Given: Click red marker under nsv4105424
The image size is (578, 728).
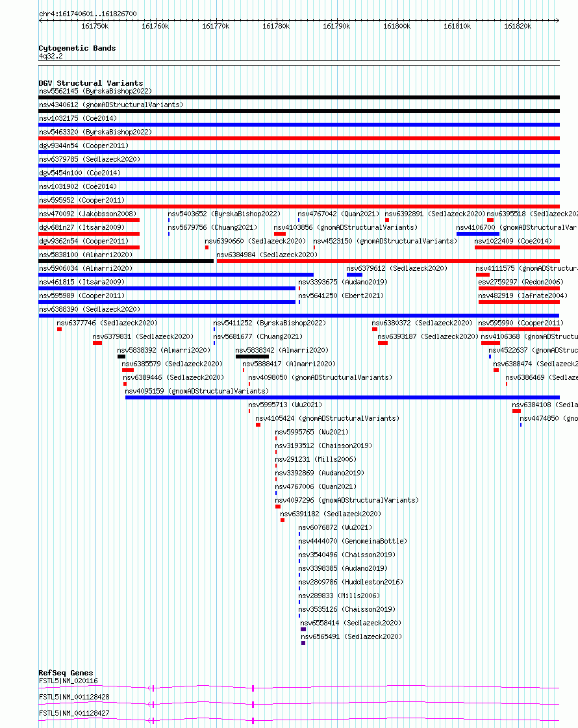Looking at the screenshot, I should [258, 425].
